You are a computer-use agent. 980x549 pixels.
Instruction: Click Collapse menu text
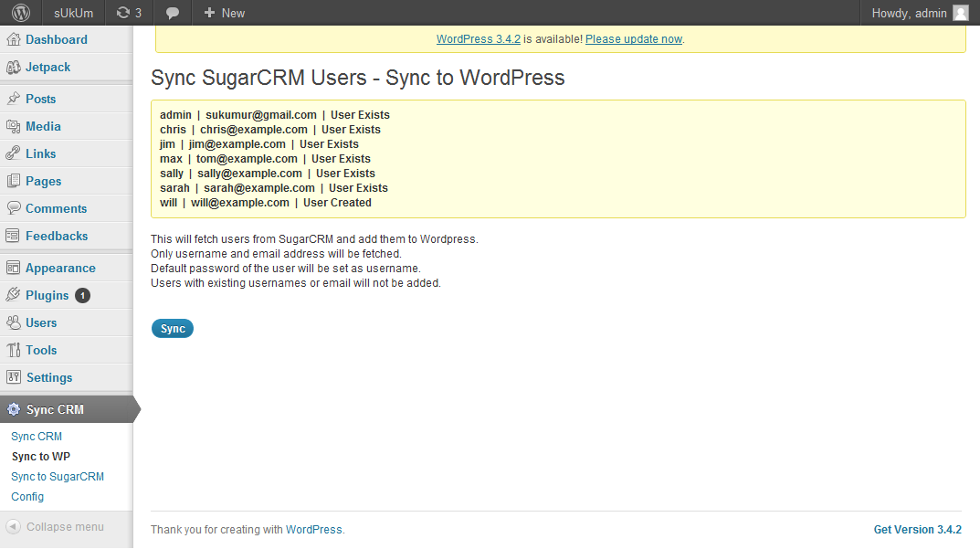65,526
